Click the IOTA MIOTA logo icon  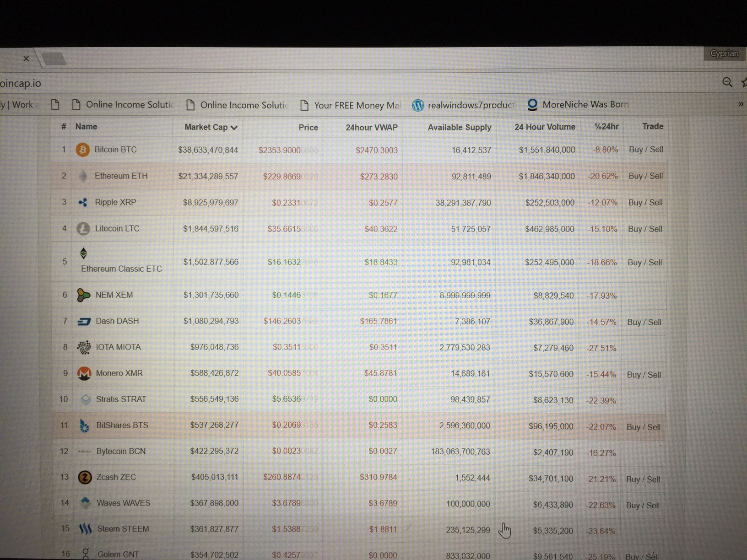[84, 348]
